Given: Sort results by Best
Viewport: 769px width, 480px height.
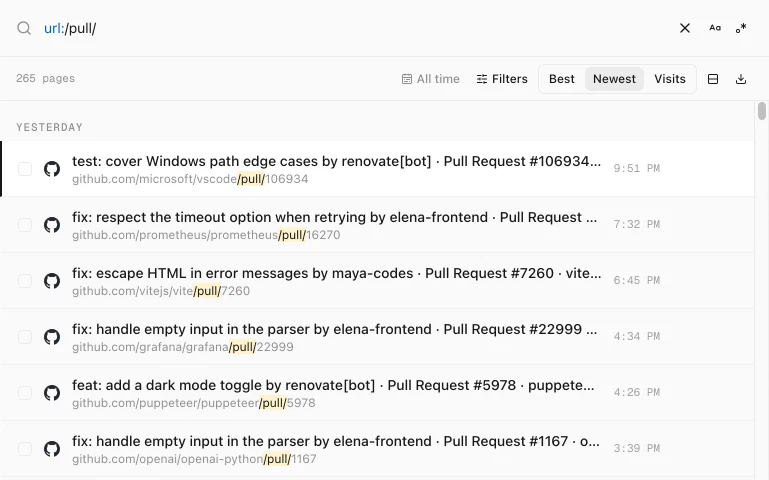Looking at the screenshot, I should 562,79.
